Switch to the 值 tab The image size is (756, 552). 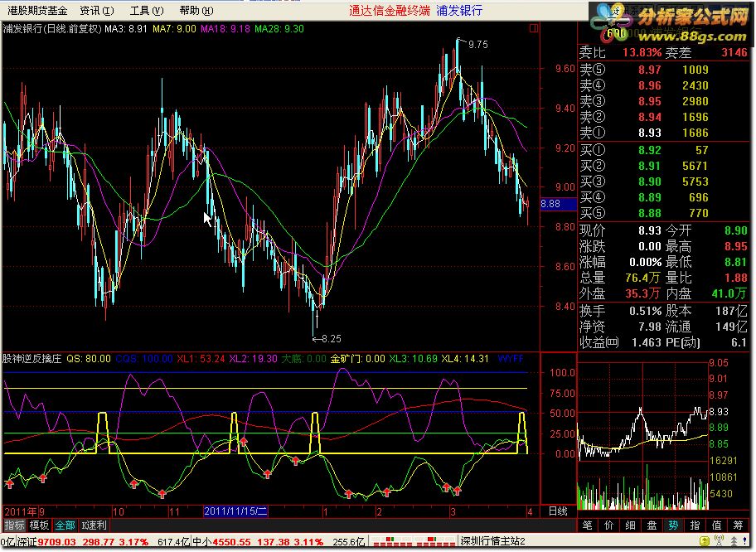(x=716, y=525)
